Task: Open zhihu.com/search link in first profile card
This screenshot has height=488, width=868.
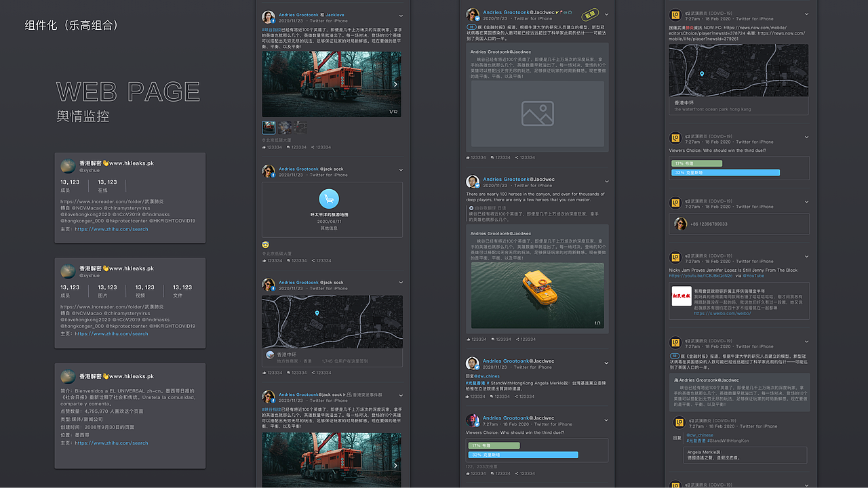Action: click(x=111, y=229)
